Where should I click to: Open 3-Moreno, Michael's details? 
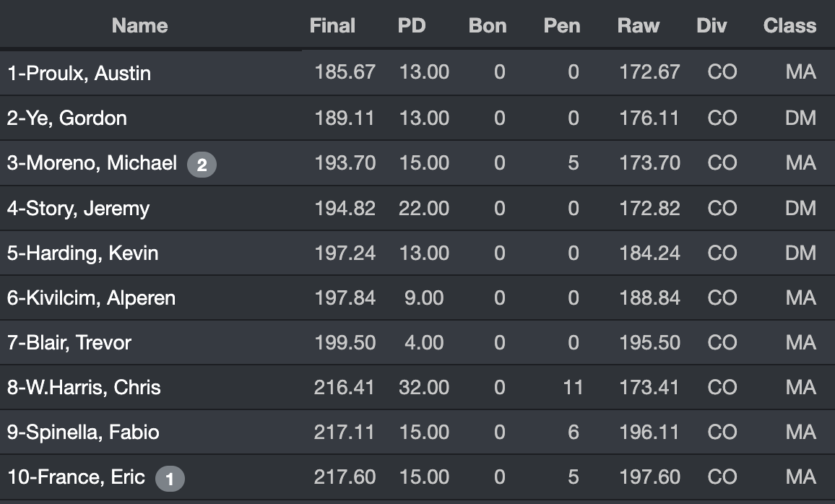click(x=92, y=163)
